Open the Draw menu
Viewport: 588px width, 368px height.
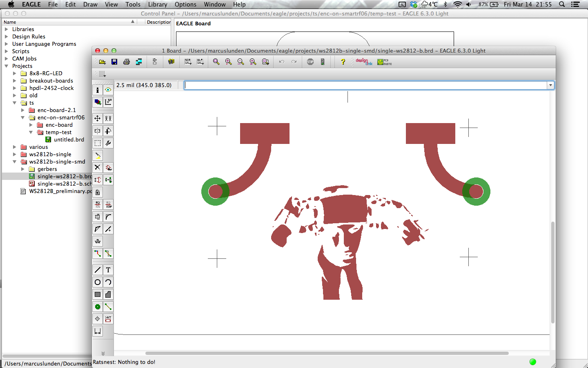pos(90,4)
